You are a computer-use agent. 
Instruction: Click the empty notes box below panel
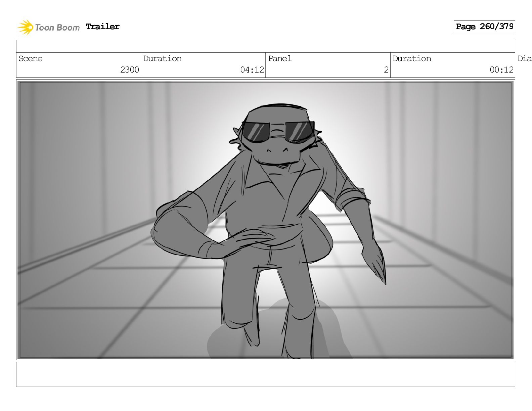tap(265, 374)
